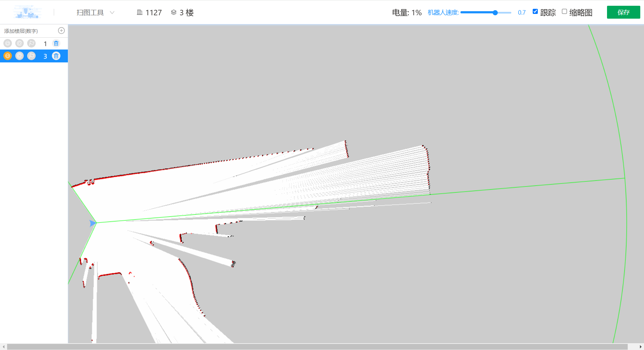644x350 pixels.
Task: Click the palette icon in floor 3 row
Action: [x=20, y=56]
